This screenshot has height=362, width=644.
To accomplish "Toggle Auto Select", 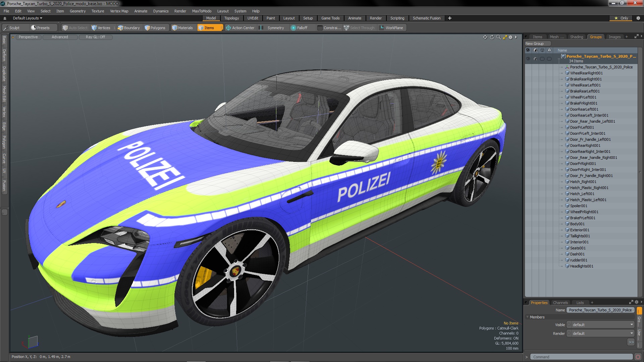I will [75, 28].
